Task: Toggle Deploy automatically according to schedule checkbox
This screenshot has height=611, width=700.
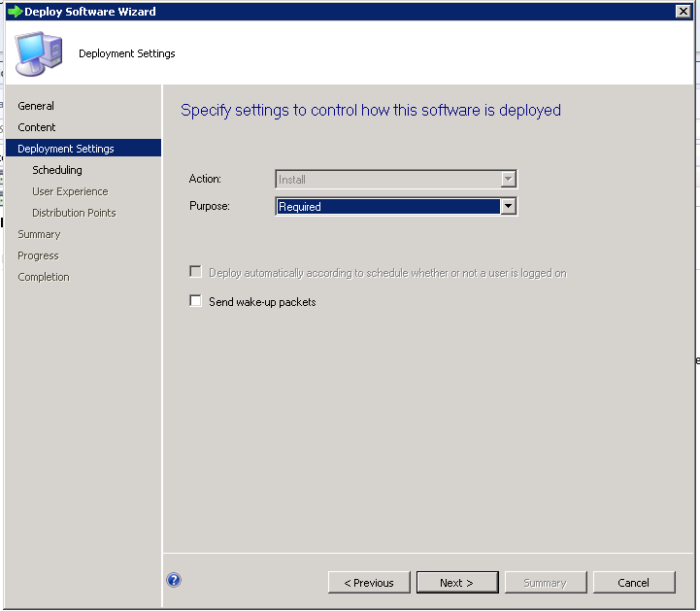Action: click(195, 272)
